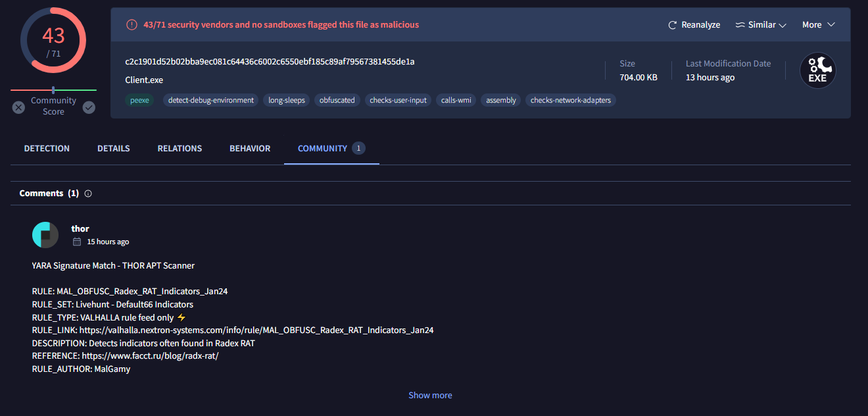The height and width of the screenshot is (416, 868).
Task: Go to the RELATIONS tab
Action: point(180,149)
